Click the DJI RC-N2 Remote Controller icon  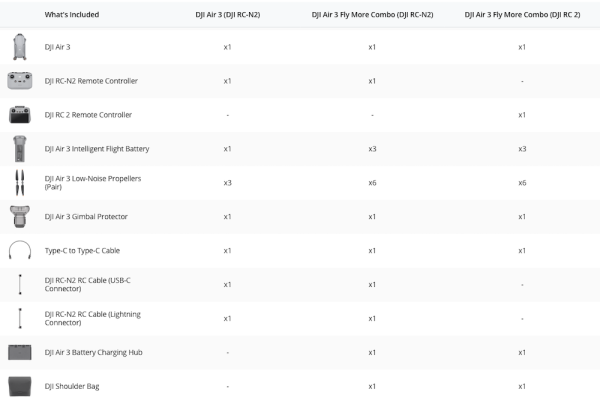20,81
